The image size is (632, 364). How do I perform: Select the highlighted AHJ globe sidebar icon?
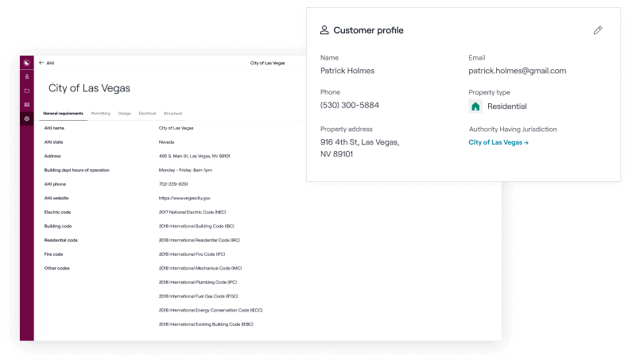click(x=26, y=118)
